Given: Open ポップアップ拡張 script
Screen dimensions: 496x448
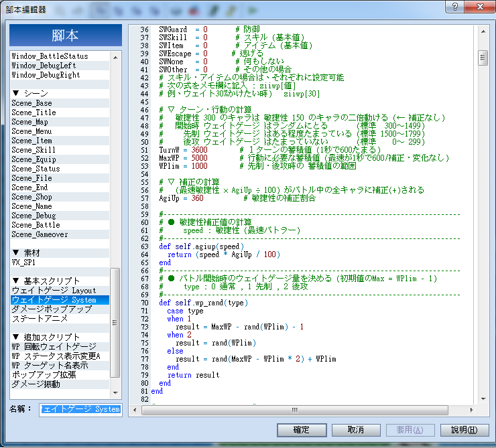Looking at the screenshot, I should click(60, 375).
